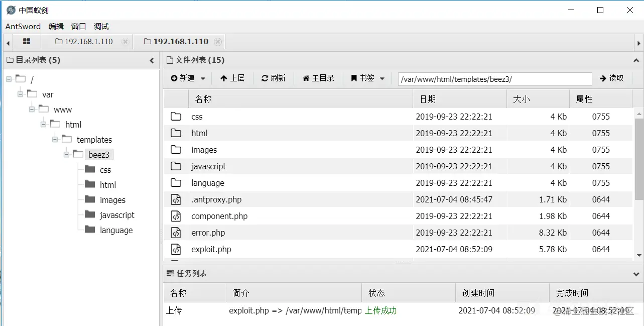The width and height of the screenshot is (644, 326).
Task: Click the css folder icon in file list
Action: click(x=176, y=117)
